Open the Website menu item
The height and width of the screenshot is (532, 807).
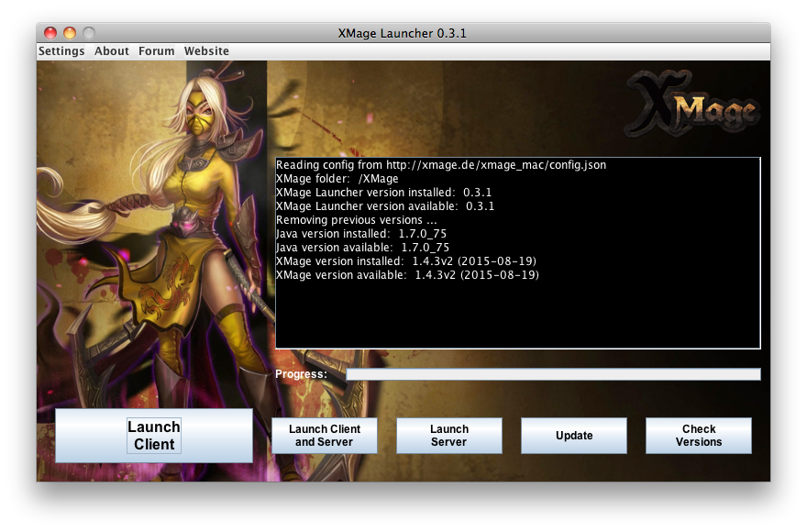point(206,51)
